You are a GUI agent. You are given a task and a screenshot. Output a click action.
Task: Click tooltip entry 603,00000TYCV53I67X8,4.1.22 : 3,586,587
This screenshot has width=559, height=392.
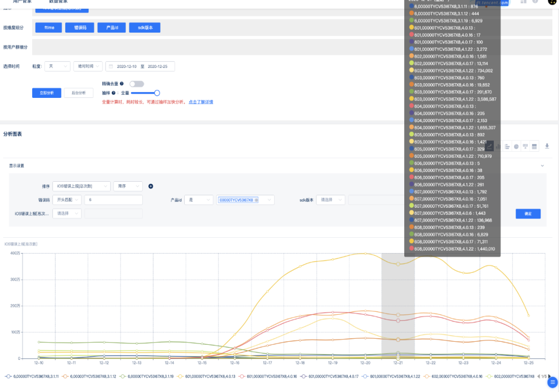coord(452,99)
